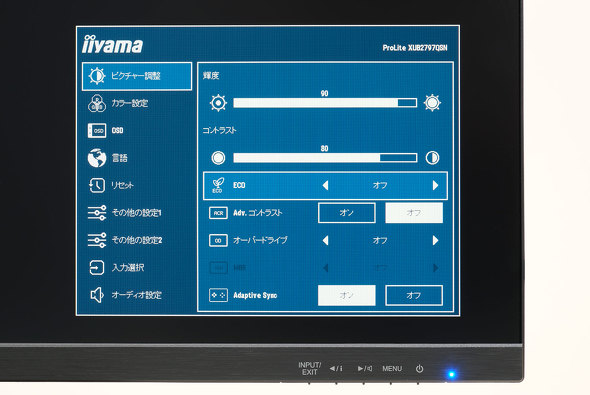Click the disabled MBR left arrow
Viewport: 590px width, 395px height.
point(325,268)
